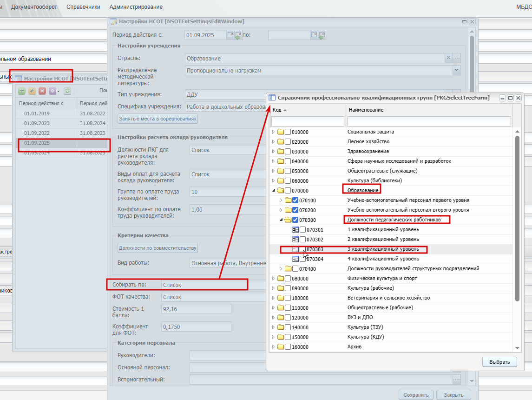Screen dimensions: 532x400
Task: Tick the 010000 Социальная защита checkbox
Action: point(288,132)
